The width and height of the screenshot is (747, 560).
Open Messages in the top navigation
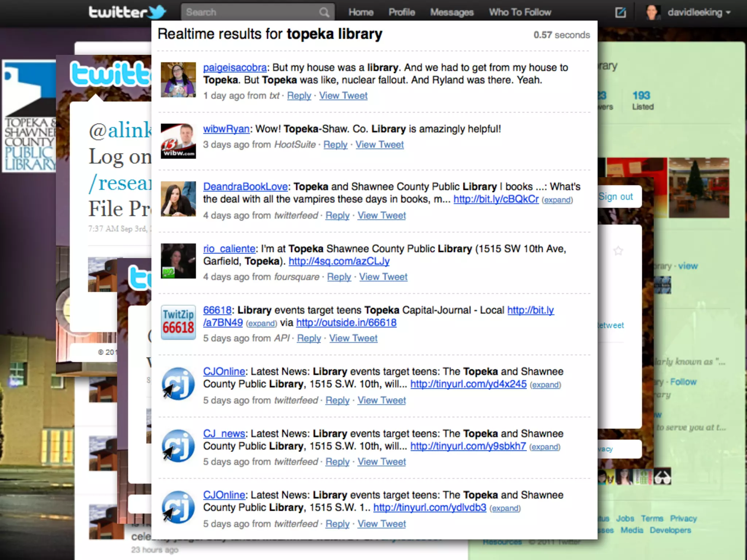pos(452,12)
